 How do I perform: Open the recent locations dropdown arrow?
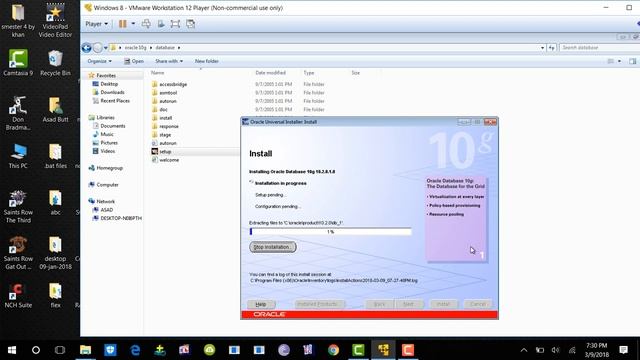tap(105, 48)
